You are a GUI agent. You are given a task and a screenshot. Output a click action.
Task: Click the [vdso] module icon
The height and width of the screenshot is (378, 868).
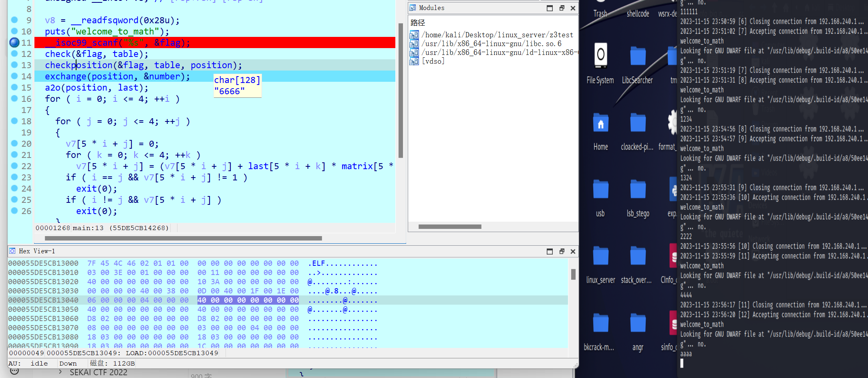(414, 61)
